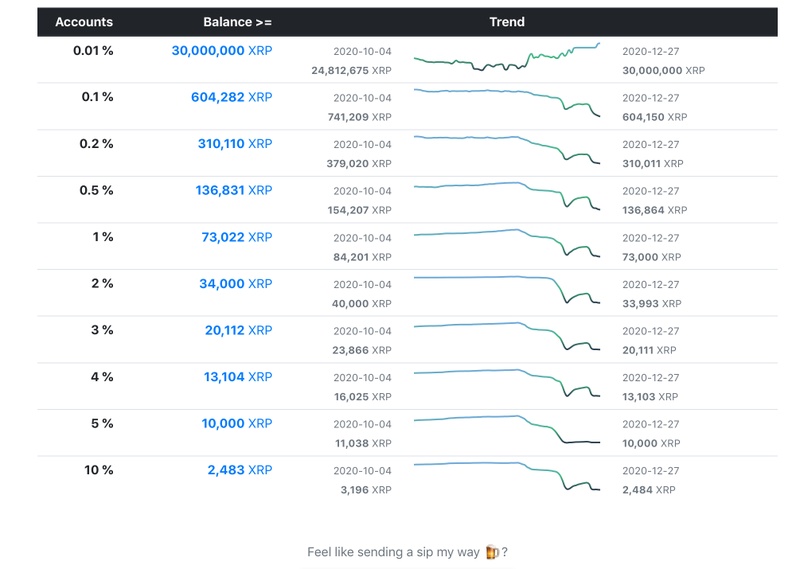Screen dimensions: 800x569
Task: Click the "Feel like sending a sip" text
Action: tap(395, 552)
